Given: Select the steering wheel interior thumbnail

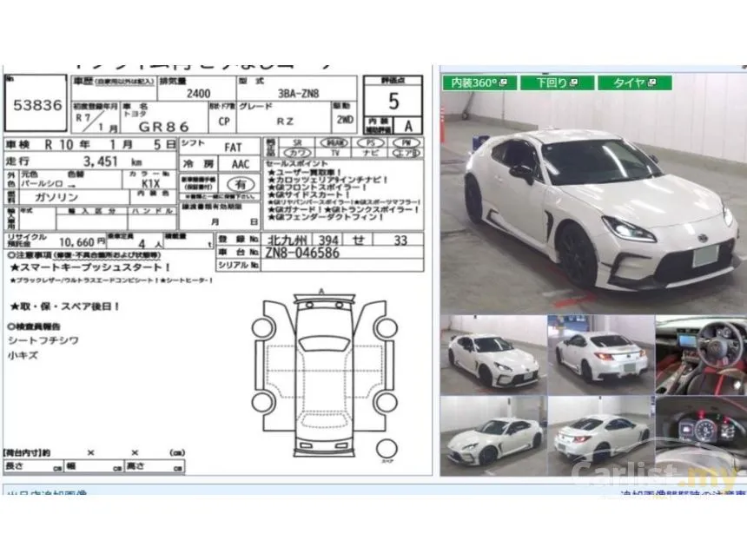Looking at the screenshot, I should [701, 355].
